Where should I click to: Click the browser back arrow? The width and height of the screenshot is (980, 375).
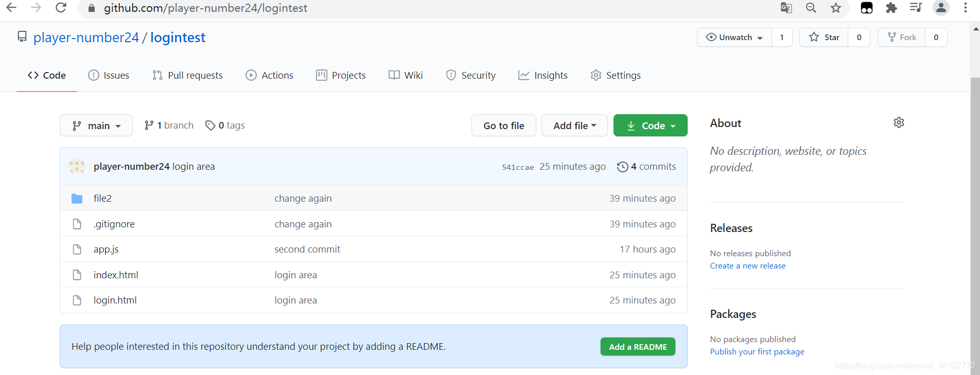11,8
